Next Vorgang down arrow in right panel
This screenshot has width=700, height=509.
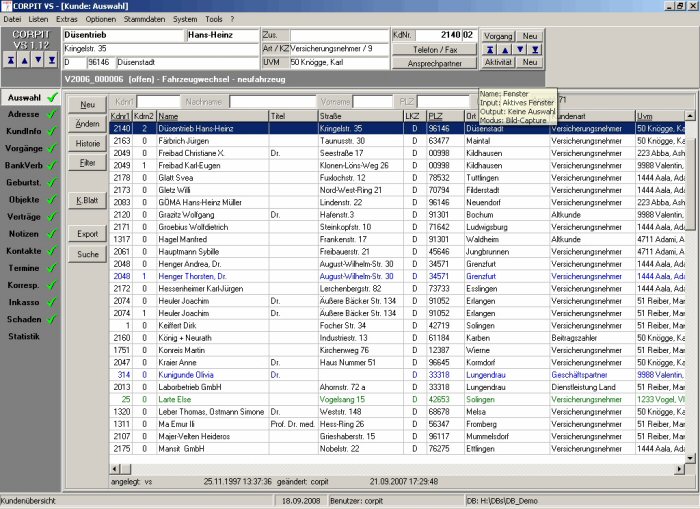click(520, 50)
